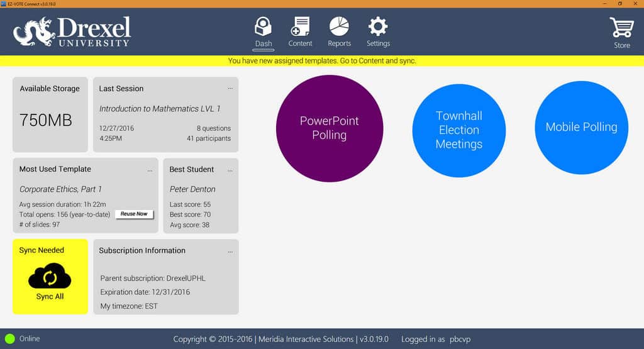The height and width of the screenshot is (349, 644).
Task: Click the 12/27/2016 session date
Action: pos(116,128)
